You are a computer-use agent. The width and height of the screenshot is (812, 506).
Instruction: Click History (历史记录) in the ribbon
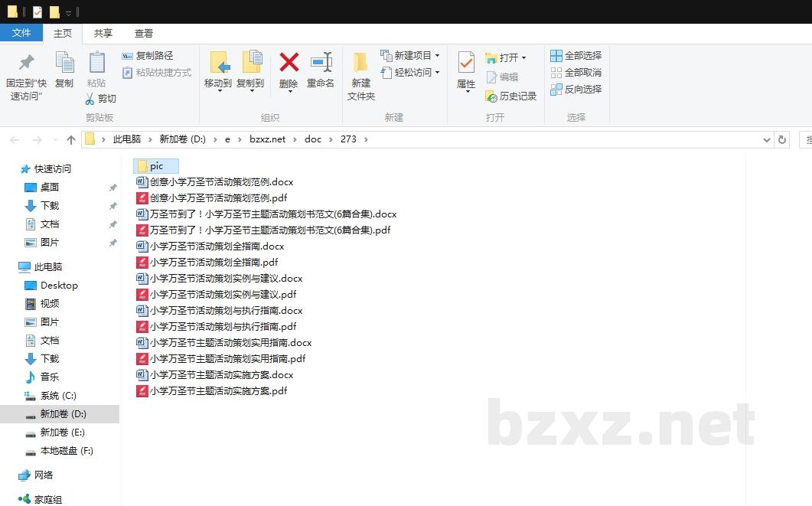tap(511, 96)
